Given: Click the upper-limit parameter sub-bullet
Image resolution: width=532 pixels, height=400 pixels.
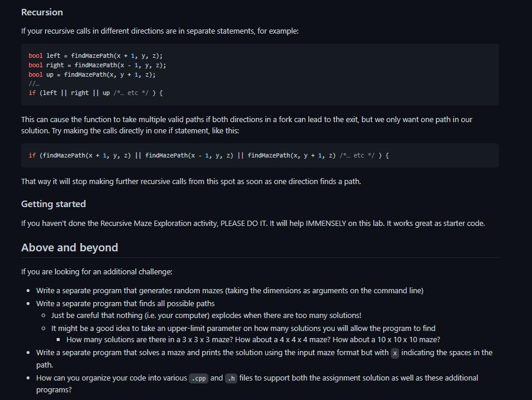Looking at the screenshot, I should (243, 328).
